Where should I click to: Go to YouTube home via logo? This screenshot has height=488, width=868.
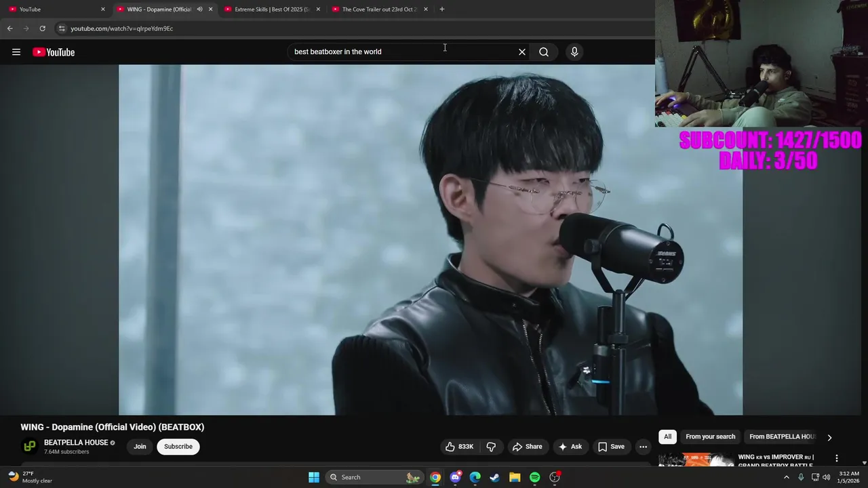[x=54, y=52]
